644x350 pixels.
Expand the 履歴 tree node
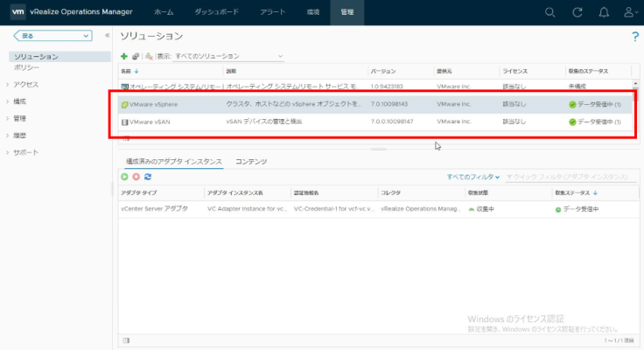click(7, 135)
